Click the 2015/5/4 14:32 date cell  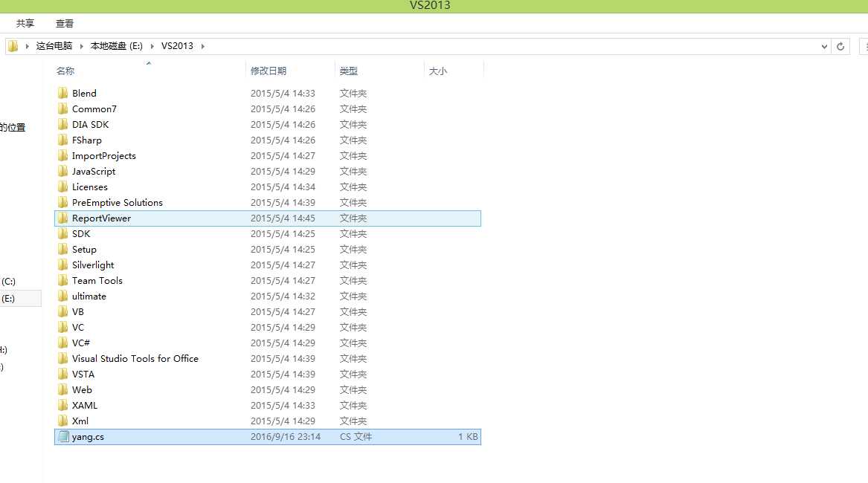pos(283,296)
